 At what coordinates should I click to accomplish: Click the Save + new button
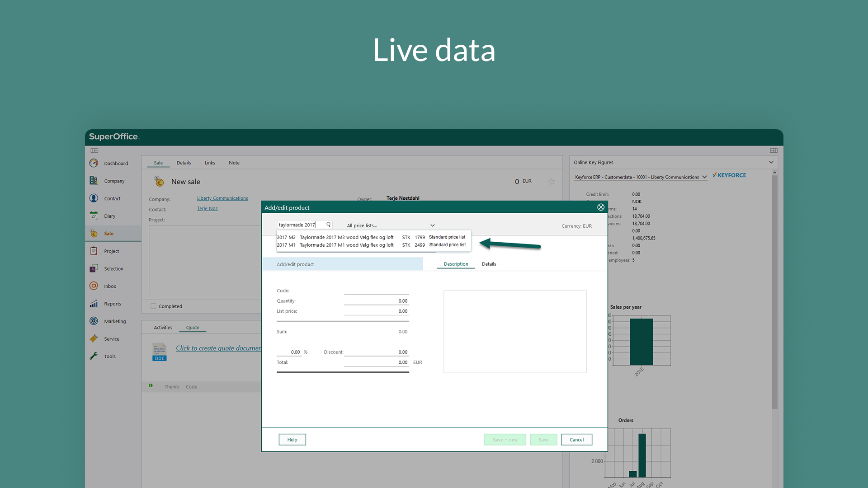505,440
